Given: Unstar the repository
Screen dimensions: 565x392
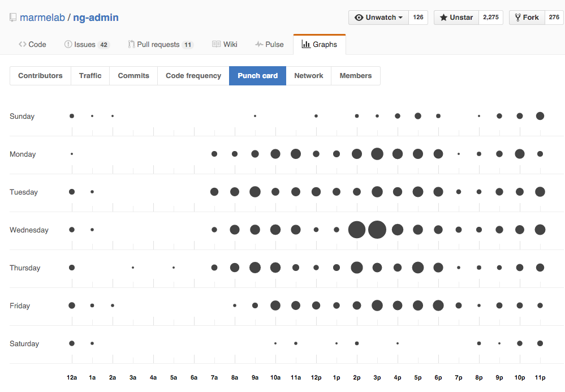Looking at the screenshot, I should [x=456, y=18].
